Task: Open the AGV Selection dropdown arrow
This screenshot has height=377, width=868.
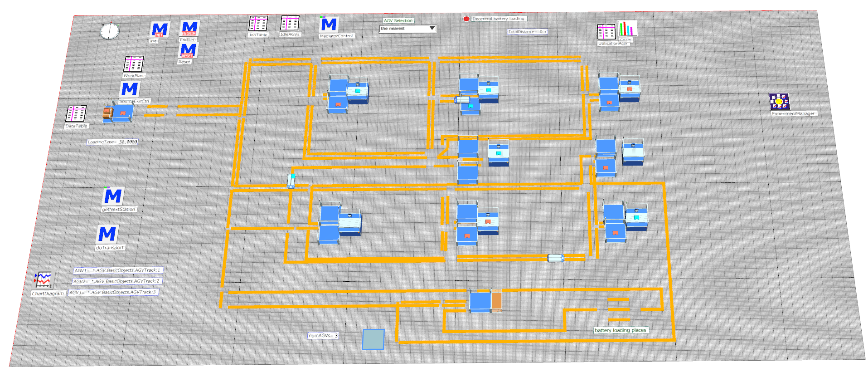Action: point(432,29)
